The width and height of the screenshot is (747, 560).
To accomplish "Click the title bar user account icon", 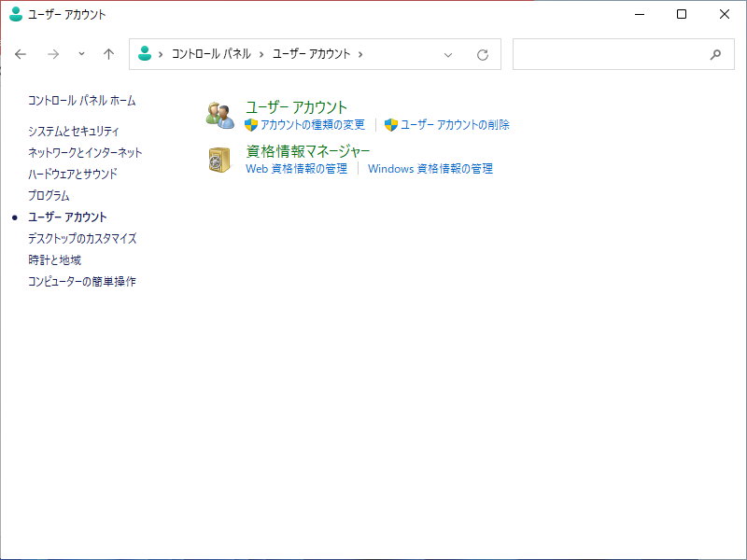I will pos(16,14).
